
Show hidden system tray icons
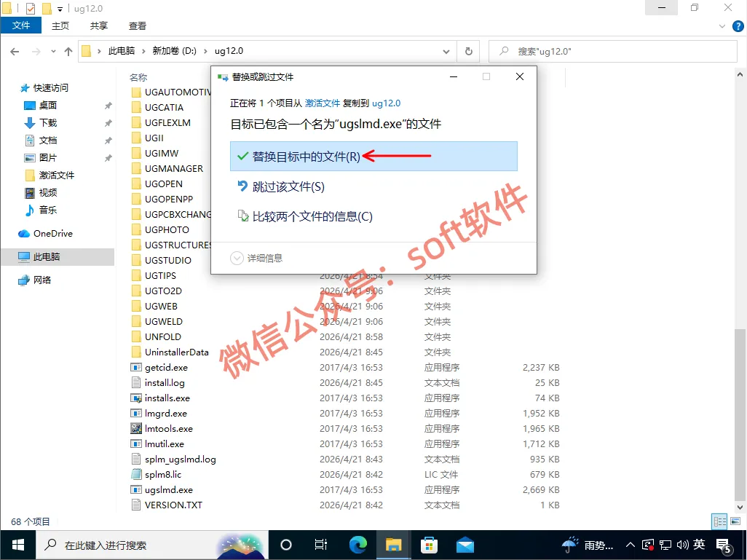tap(630, 545)
